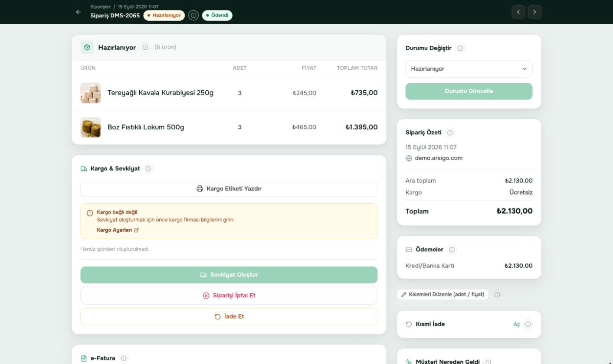This screenshot has width=613, height=364.
Task: Click info icon next to e-Fatura
Action: [x=124, y=358]
